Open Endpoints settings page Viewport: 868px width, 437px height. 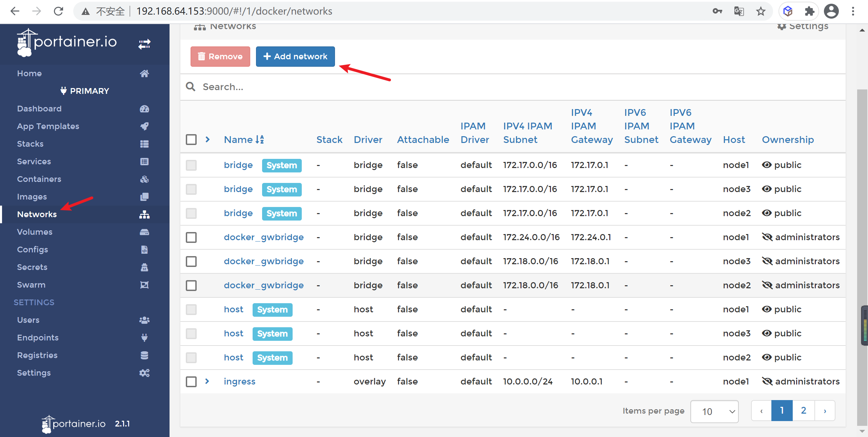38,337
